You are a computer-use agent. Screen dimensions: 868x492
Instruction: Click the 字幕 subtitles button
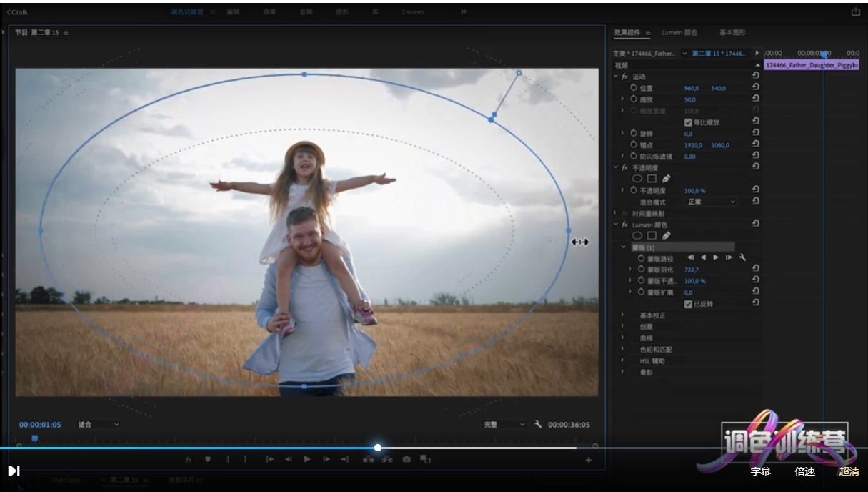click(761, 471)
